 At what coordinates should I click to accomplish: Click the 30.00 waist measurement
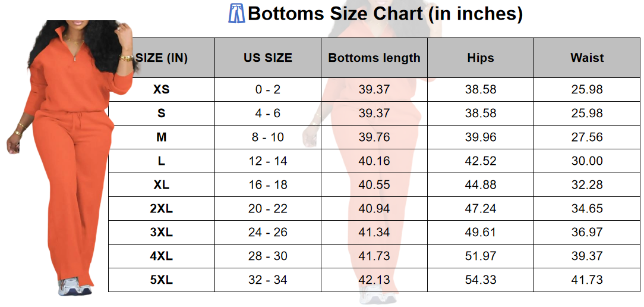[x=587, y=161]
